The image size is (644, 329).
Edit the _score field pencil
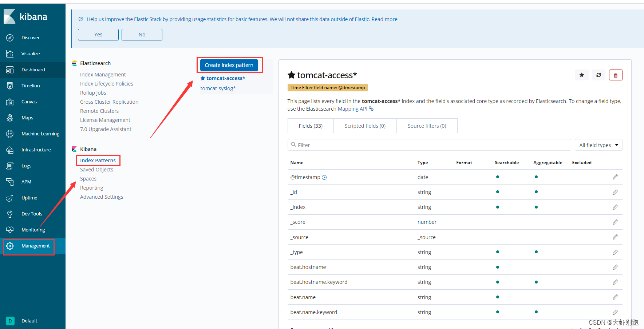pos(615,222)
